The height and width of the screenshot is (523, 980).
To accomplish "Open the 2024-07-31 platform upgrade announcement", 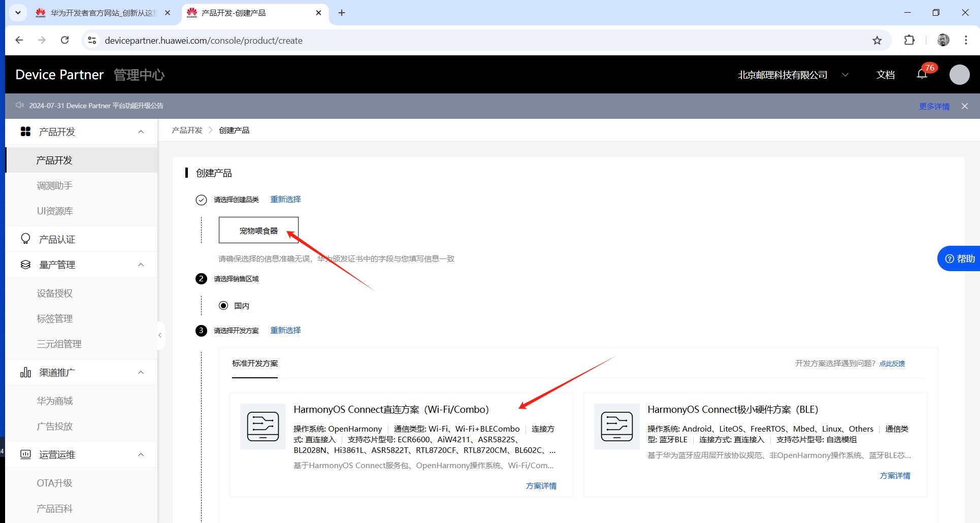I will tap(96, 106).
